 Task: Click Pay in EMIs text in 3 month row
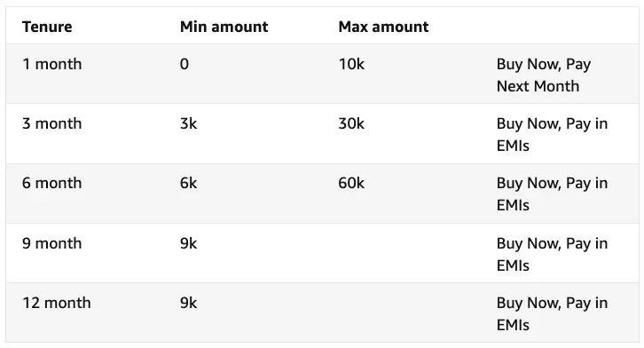click(552, 135)
